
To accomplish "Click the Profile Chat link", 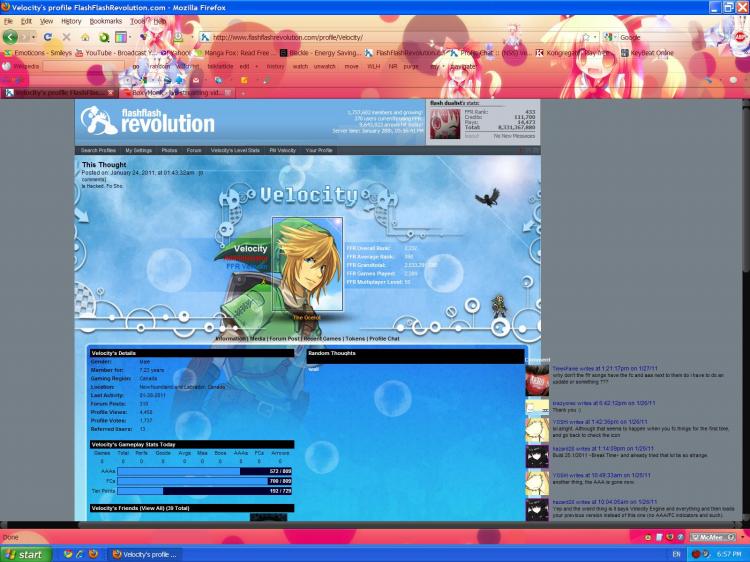I will (x=385, y=339).
